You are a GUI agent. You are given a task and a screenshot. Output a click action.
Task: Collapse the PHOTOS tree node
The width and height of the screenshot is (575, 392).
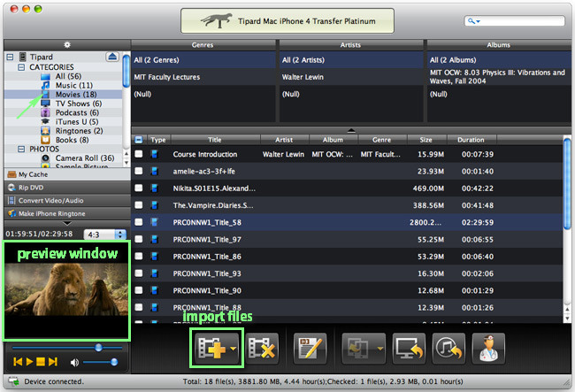coord(21,149)
